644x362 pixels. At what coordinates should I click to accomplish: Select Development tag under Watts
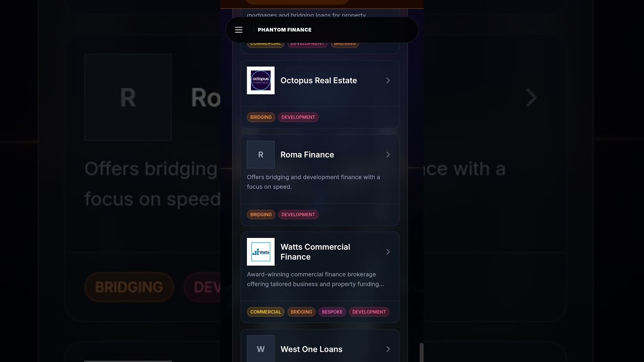[x=369, y=312]
